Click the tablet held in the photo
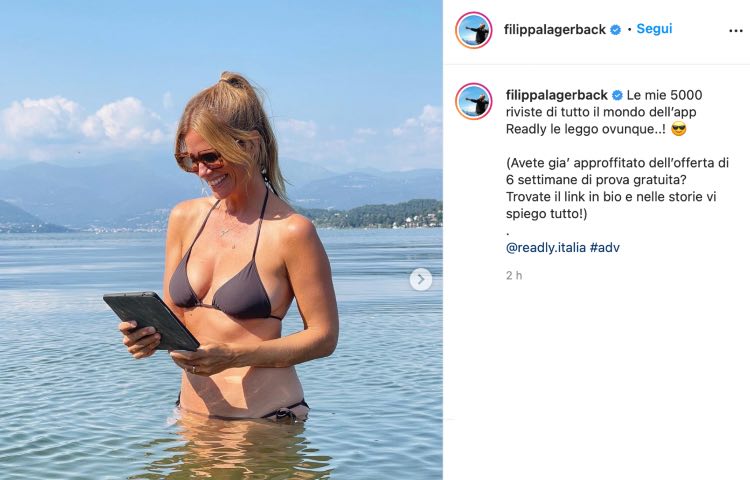750x480 pixels. pyautogui.click(x=151, y=321)
